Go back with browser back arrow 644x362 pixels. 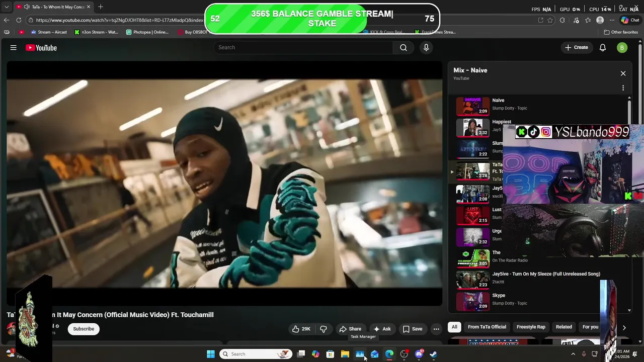coord(7,20)
